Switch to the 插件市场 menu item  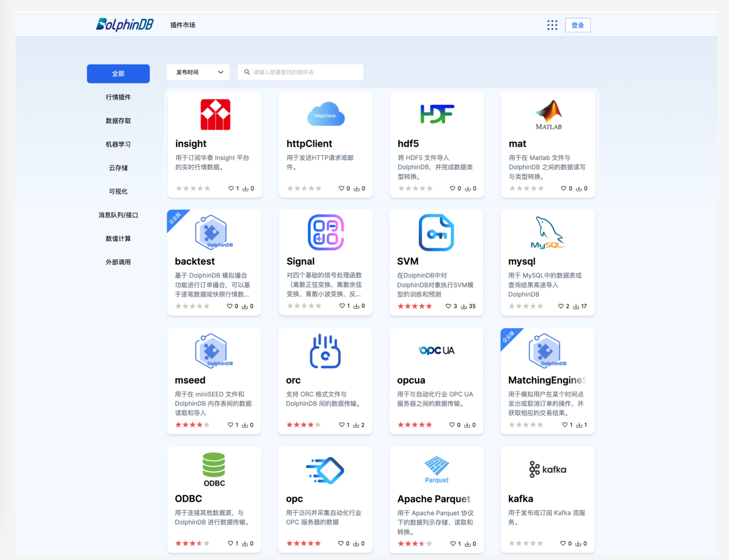(x=183, y=24)
